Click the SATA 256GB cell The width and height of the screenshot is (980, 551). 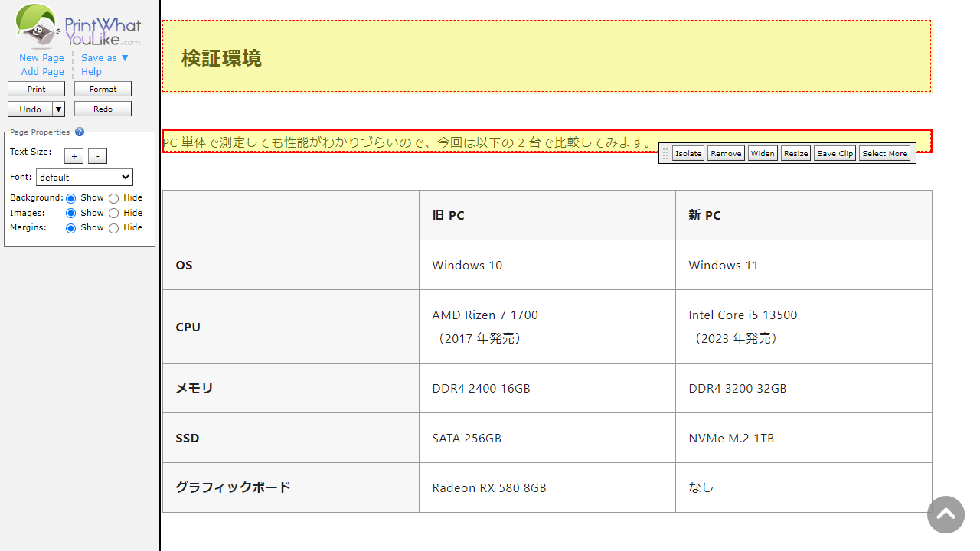tap(547, 438)
